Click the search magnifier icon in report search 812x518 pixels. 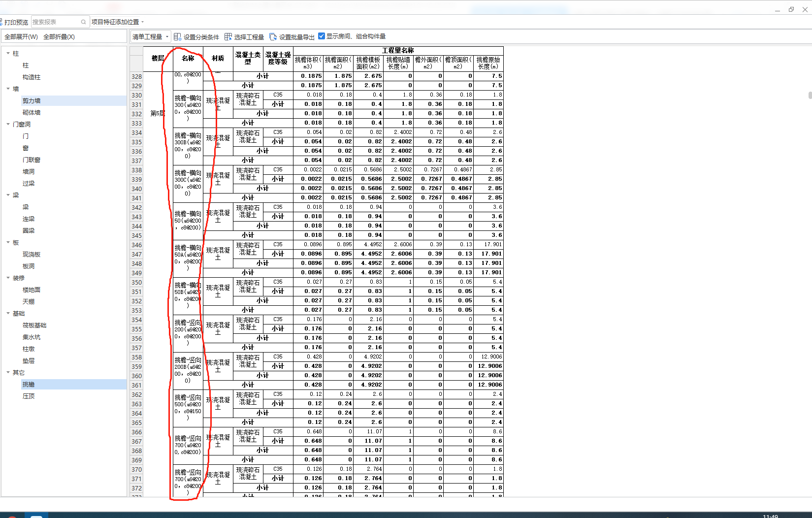pyautogui.click(x=83, y=22)
